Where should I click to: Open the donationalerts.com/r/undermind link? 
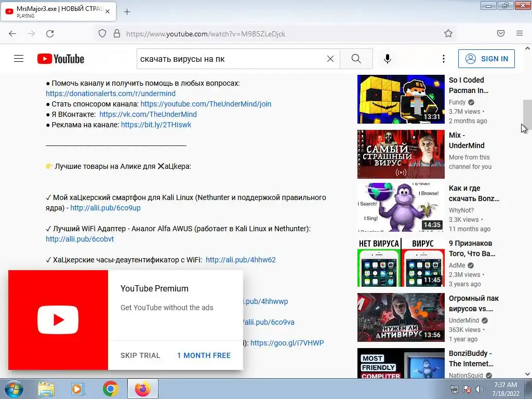click(x=111, y=94)
